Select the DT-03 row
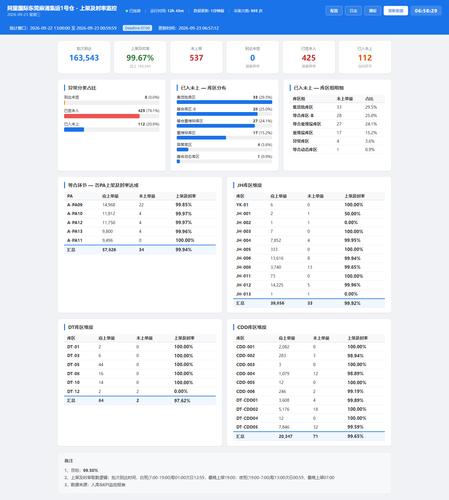Viewport: 449px width, 500px height. (x=140, y=356)
